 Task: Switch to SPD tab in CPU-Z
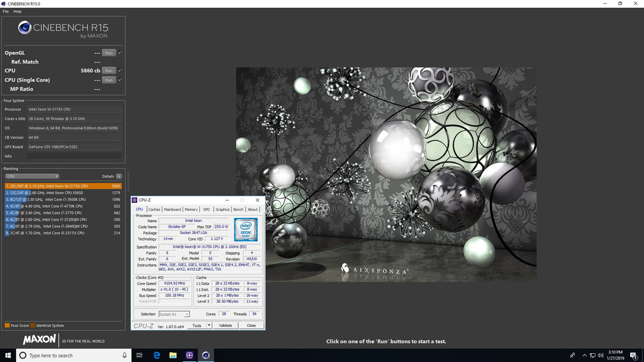206,209
